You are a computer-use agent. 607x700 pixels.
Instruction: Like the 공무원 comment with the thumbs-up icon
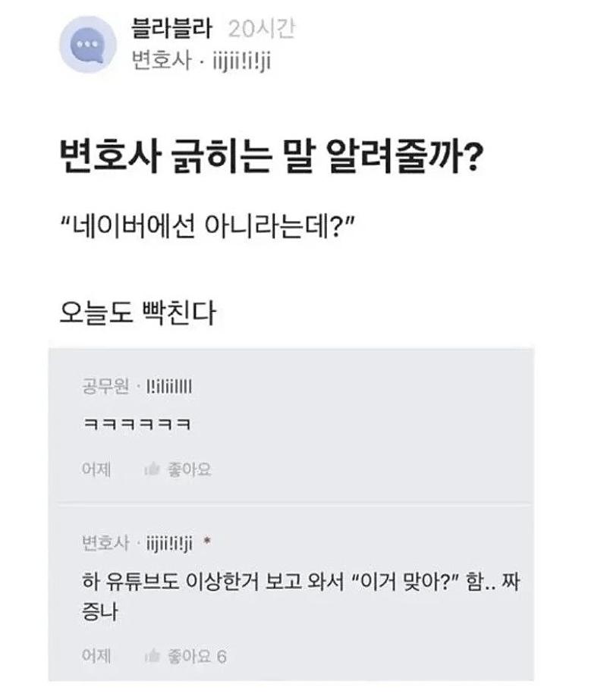153,470
